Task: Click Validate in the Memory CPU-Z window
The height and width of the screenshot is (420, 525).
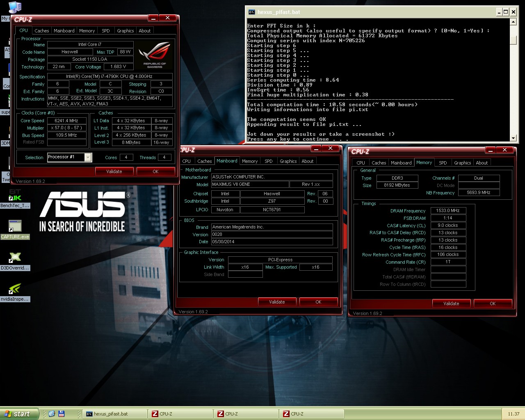Action: pos(451,304)
